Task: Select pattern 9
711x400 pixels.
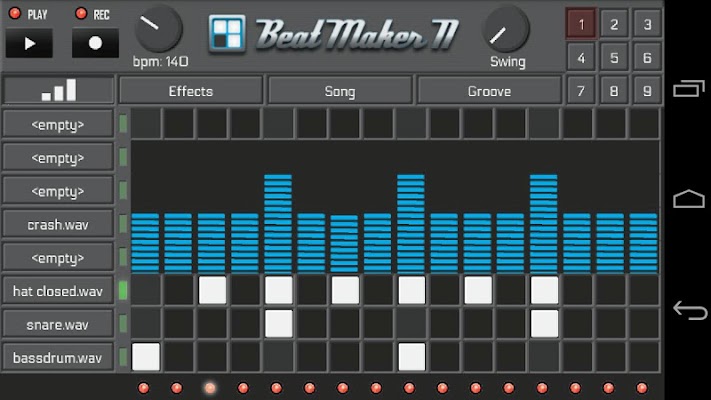Action: [647, 91]
